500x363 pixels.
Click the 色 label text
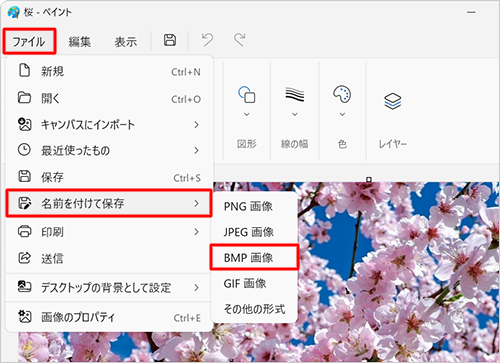click(342, 144)
